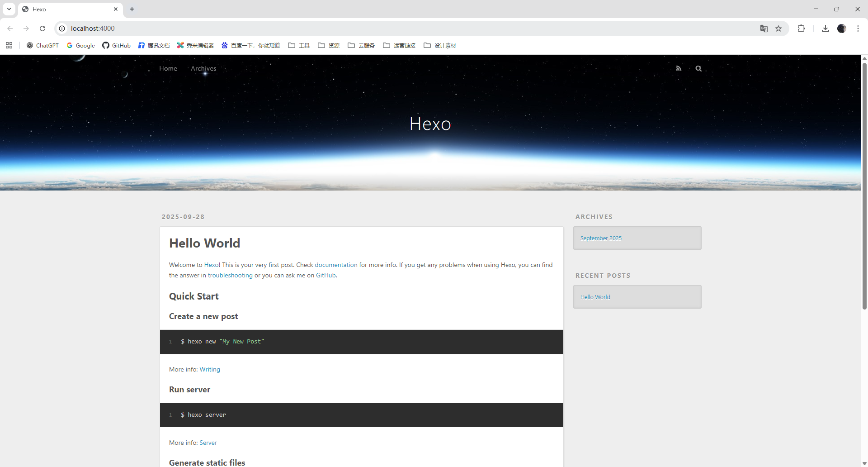Screen dimensions: 868x467
Task: Click the page vertical scrollbar thumb
Action: pos(864,186)
